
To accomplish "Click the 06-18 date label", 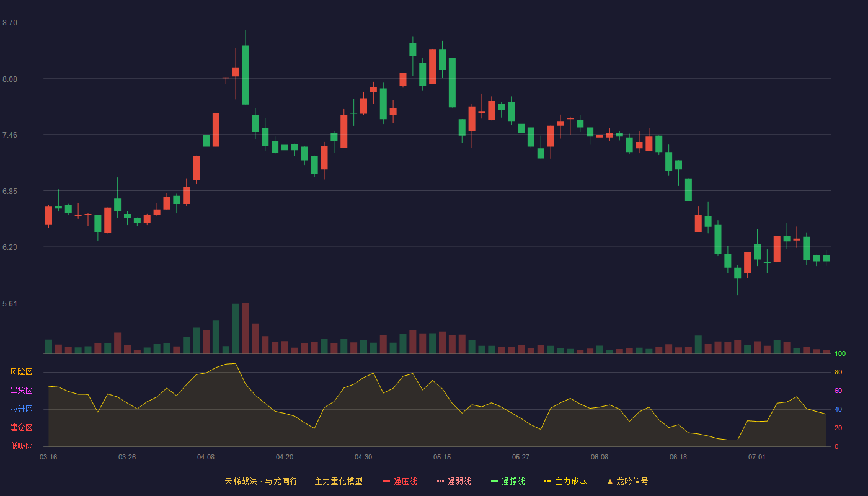I will click(678, 457).
